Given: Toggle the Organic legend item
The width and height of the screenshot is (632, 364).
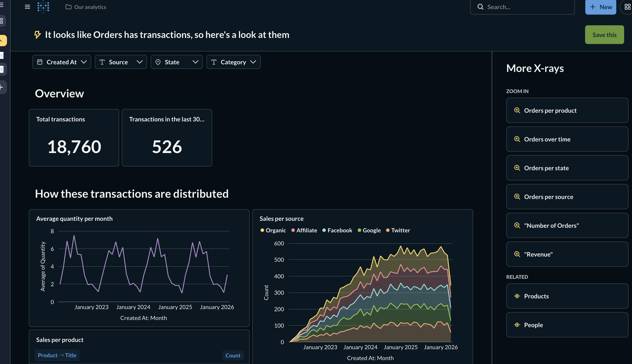Looking at the screenshot, I should pyautogui.click(x=273, y=230).
